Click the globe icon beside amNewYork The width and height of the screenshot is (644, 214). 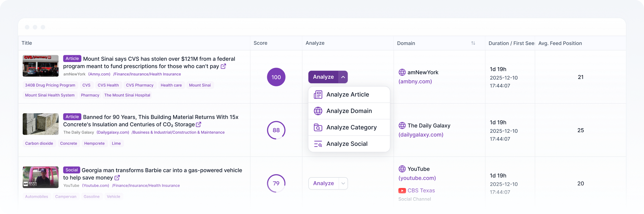click(x=402, y=72)
